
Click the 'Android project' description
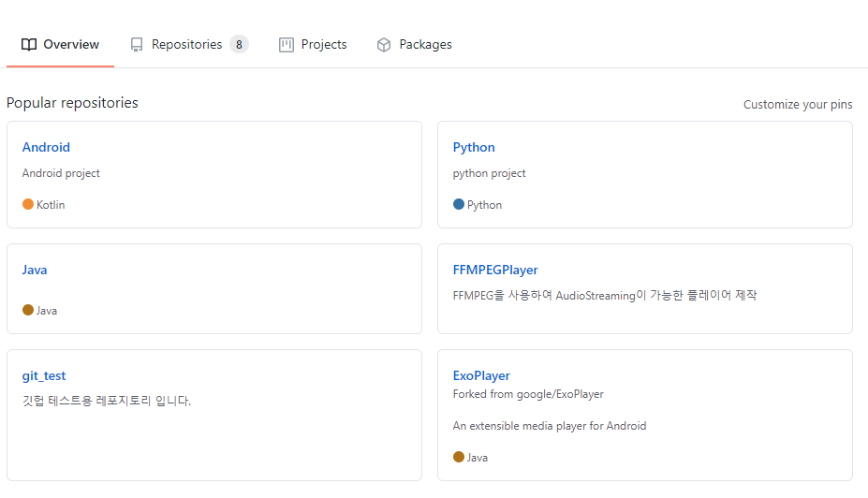61,173
